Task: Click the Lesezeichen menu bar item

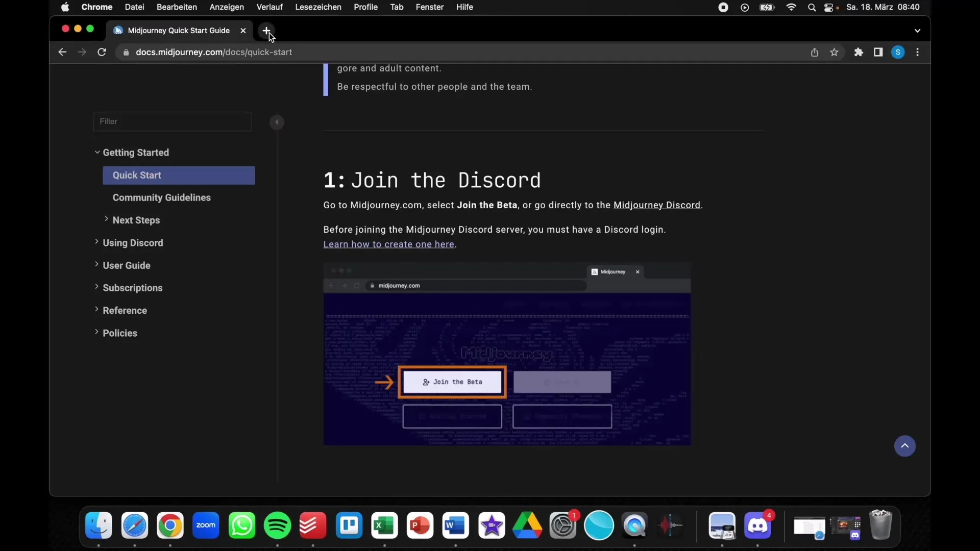Action: click(318, 8)
